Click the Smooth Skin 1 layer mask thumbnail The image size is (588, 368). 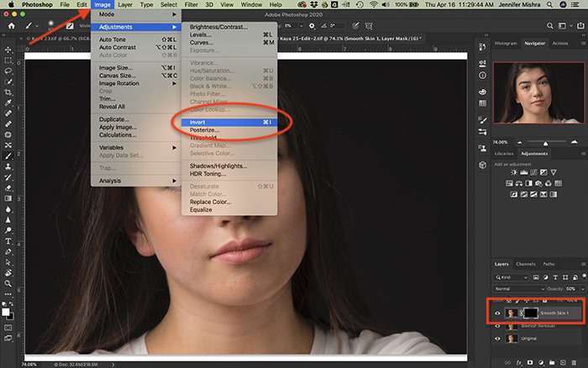click(531, 313)
